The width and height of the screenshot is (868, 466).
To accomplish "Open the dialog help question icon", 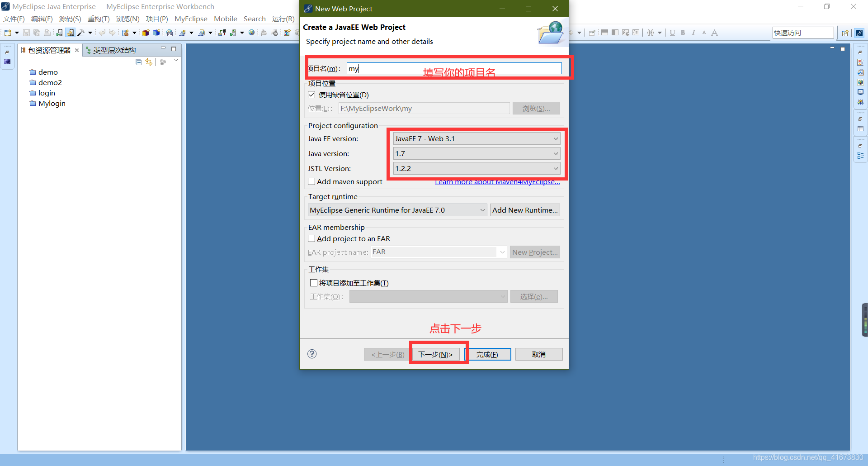I will tap(312, 354).
